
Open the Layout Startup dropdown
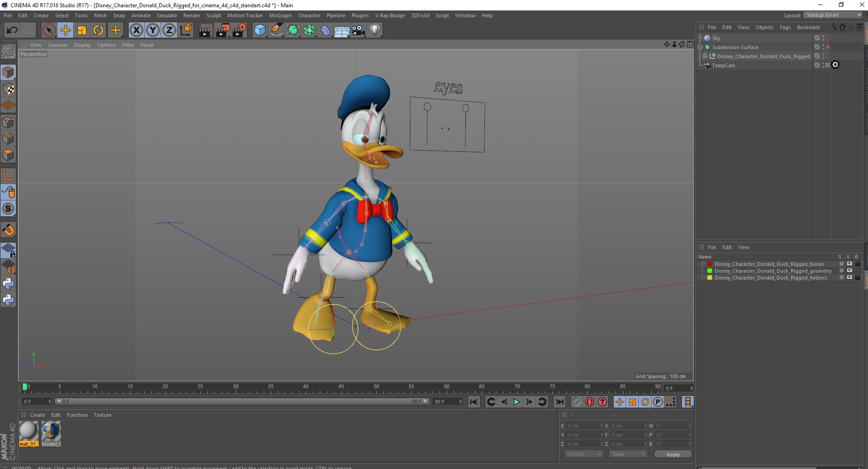(x=833, y=15)
